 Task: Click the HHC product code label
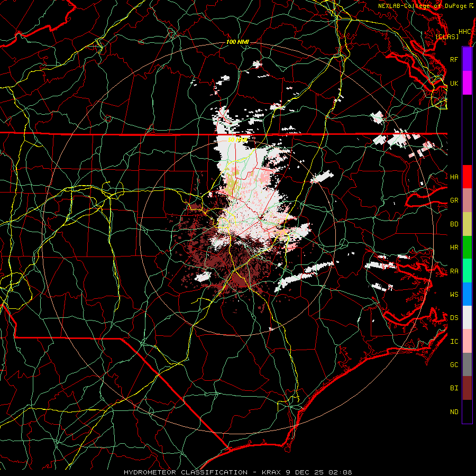pos(465,32)
